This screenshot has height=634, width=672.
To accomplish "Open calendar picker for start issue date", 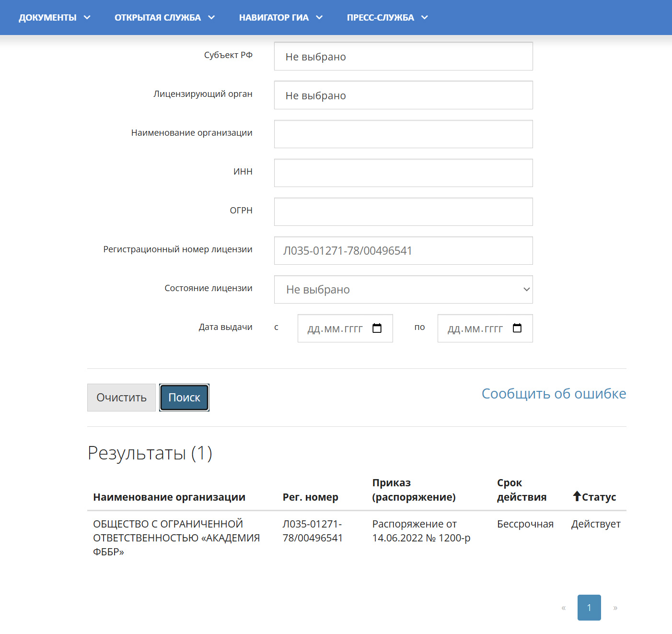I will click(x=377, y=329).
